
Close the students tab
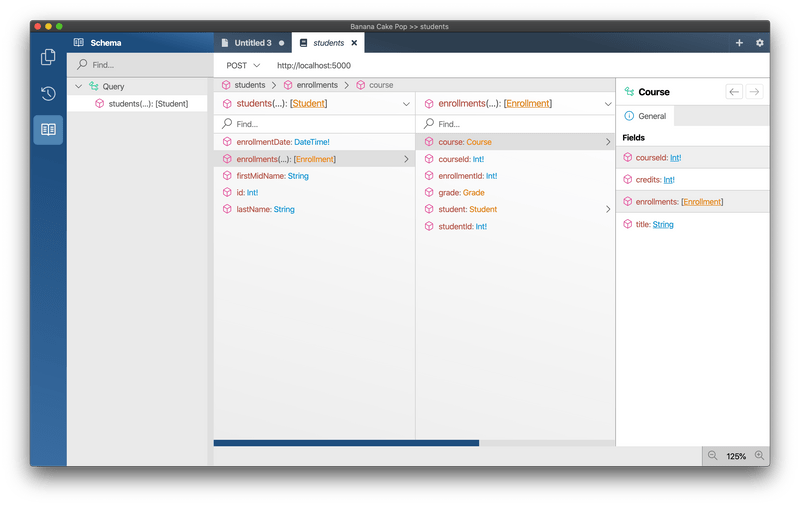(354, 43)
